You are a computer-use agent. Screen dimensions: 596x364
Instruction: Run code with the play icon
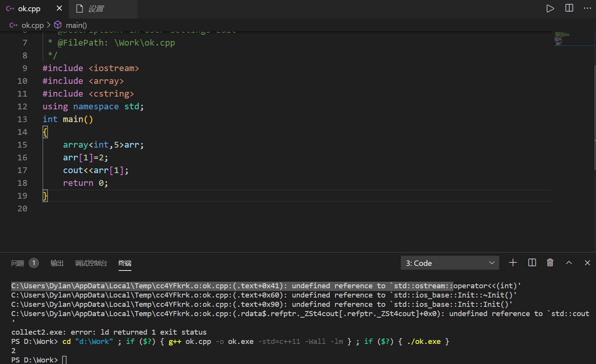pyautogui.click(x=550, y=9)
